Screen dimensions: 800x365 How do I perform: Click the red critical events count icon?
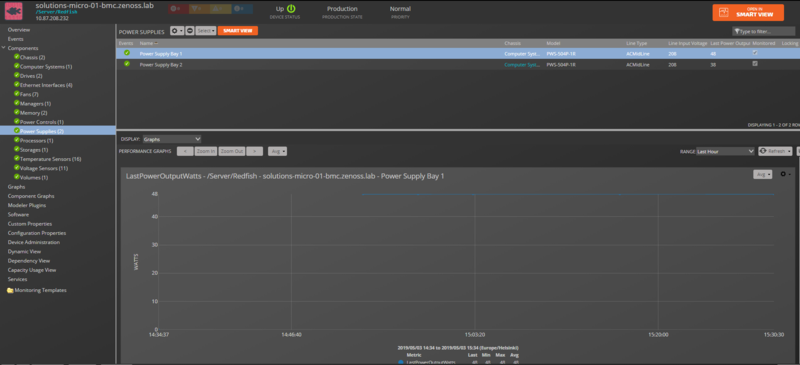178,9
